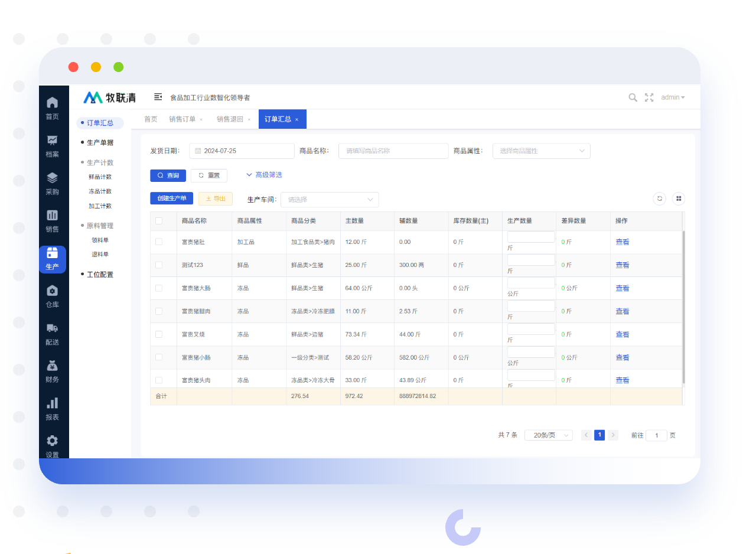Screen dimensions: 756x554
Task: Go to 财务 finance icon
Action: [52, 371]
